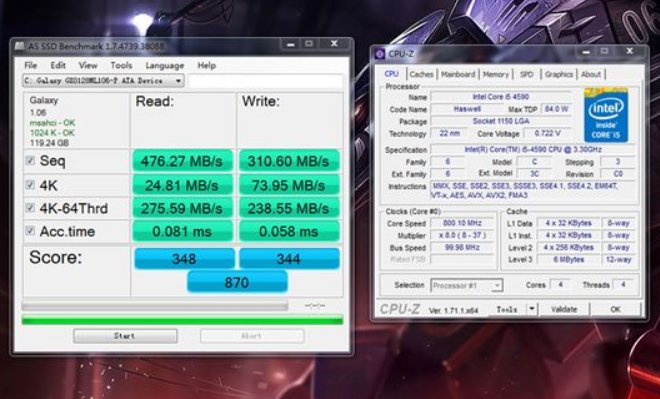Click the green overall progress bar
The width and height of the screenshot is (660, 399).
[182, 320]
